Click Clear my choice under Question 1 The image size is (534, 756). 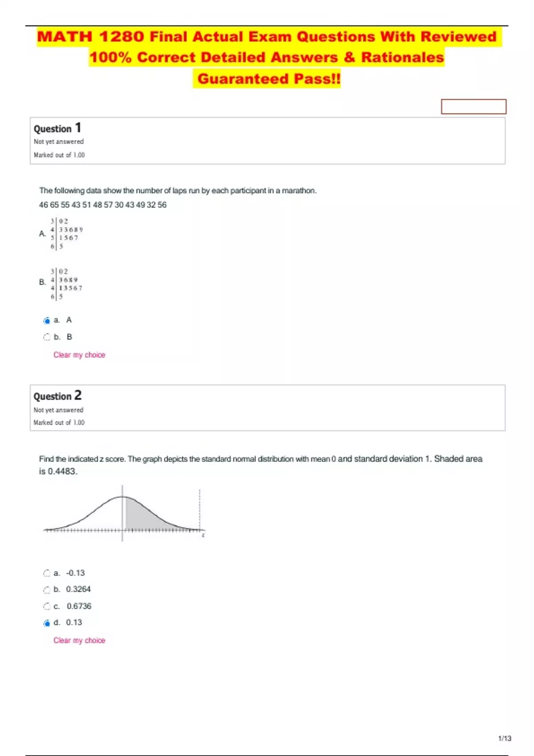click(79, 355)
